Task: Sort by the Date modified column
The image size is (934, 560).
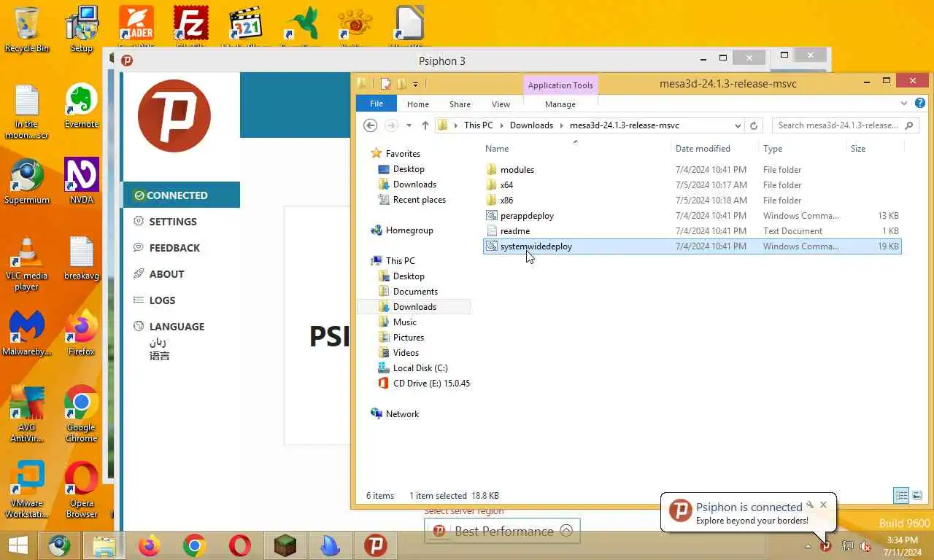Action: [x=703, y=149]
